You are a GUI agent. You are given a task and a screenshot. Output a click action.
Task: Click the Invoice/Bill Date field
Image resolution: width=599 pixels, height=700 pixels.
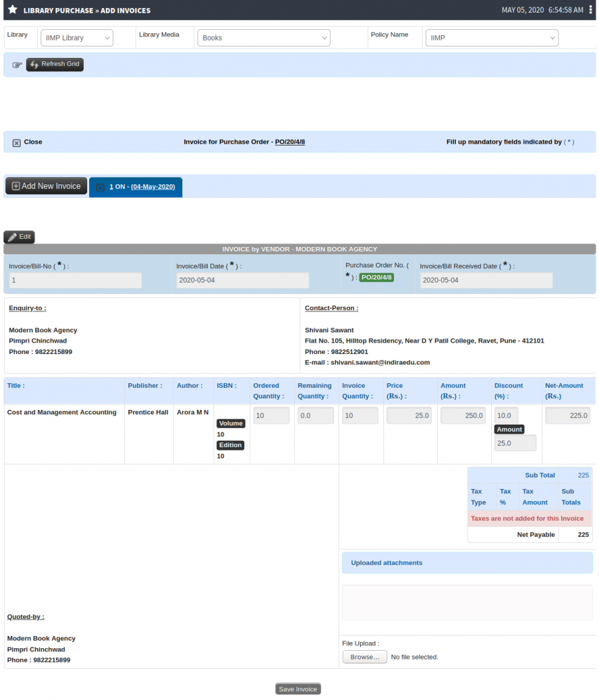242,280
